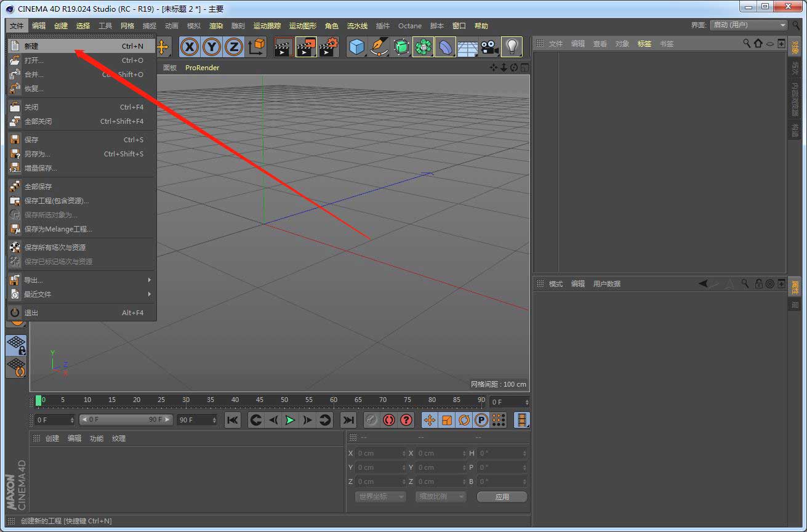The height and width of the screenshot is (532, 807).
Task: Add a cube primitive object
Action: coord(357,47)
